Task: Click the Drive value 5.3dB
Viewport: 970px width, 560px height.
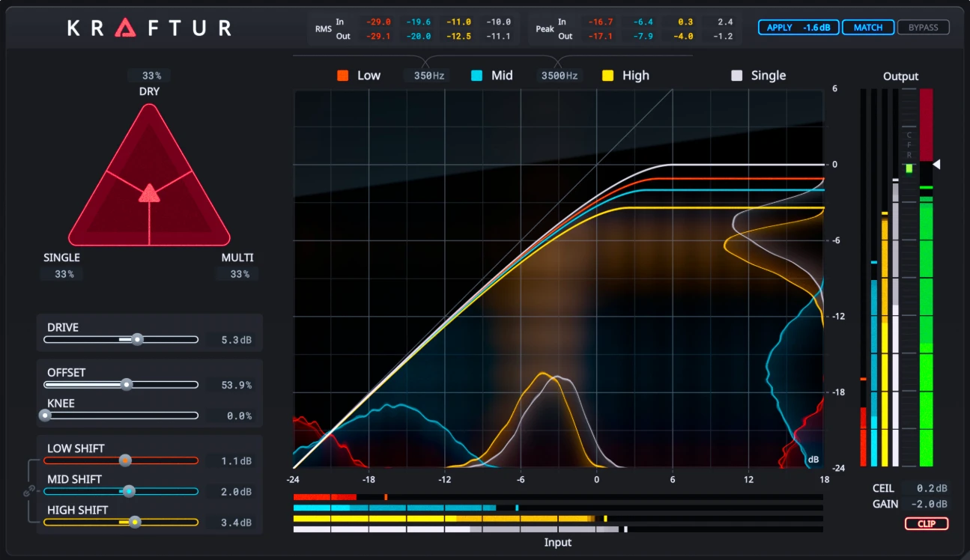Action: (235, 340)
